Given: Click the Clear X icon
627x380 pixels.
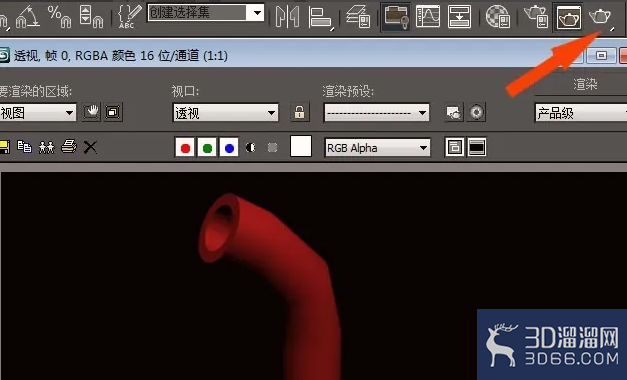Looking at the screenshot, I should [90, 147].
